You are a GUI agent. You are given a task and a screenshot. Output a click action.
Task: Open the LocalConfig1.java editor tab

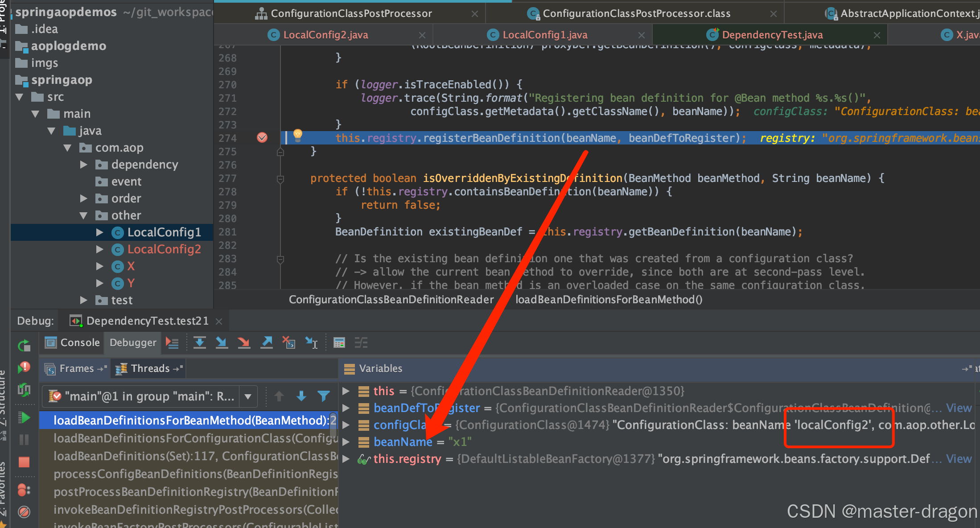pos(544,35)
